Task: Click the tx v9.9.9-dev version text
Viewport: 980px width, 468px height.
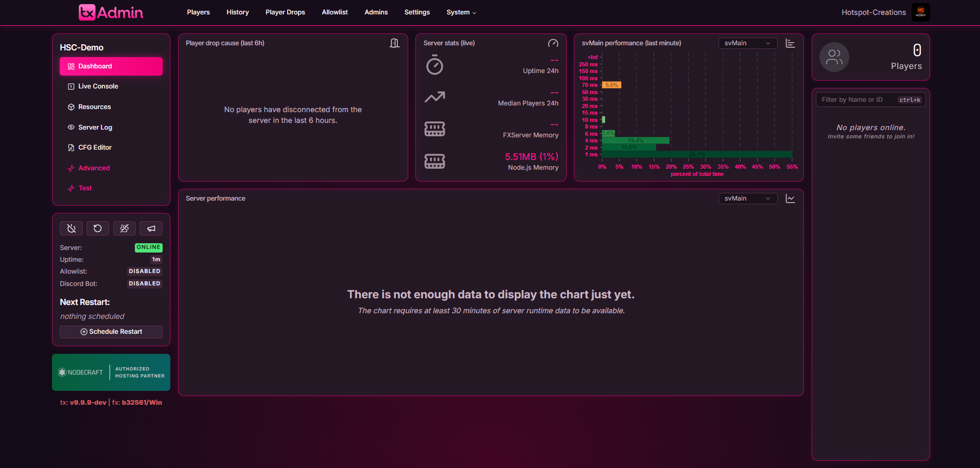Action: 83,403
